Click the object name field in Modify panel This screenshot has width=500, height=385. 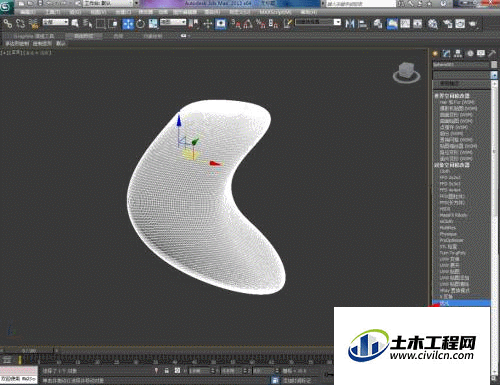461,65
